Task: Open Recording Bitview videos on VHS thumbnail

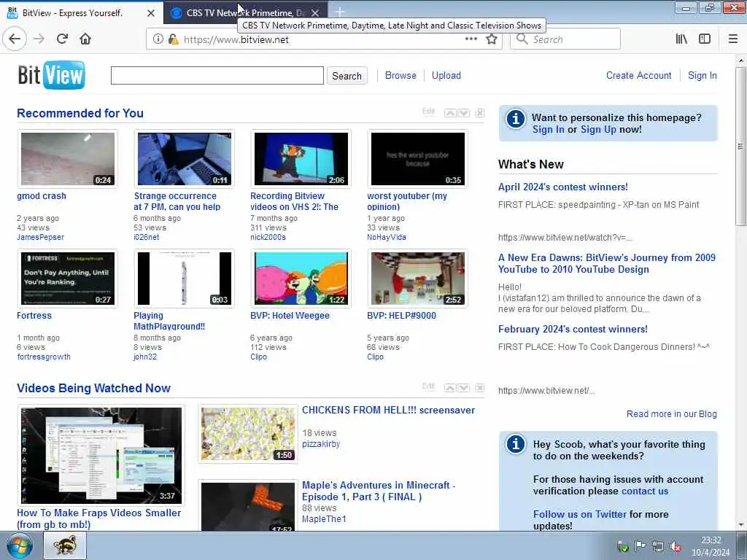Action: 301,158
